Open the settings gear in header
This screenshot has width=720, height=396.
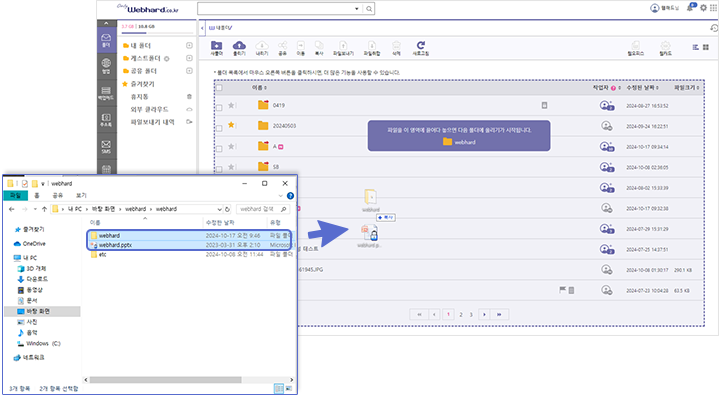click(x=703, y=8)
